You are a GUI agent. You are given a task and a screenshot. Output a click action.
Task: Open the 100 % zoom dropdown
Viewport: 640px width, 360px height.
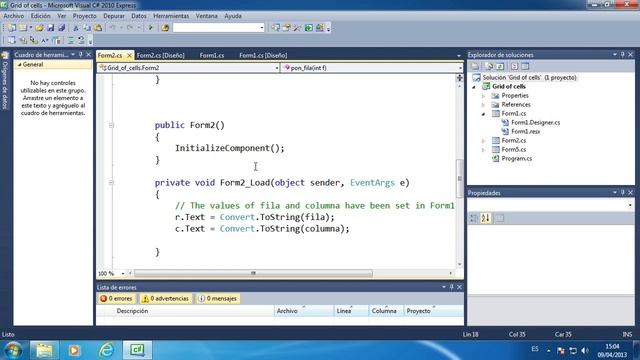pos(122,273)
